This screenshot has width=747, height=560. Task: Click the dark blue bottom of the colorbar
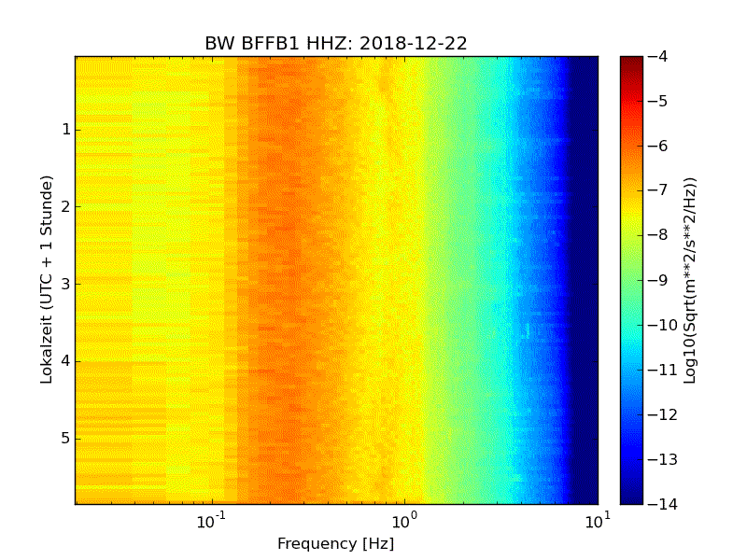[631, 496]
